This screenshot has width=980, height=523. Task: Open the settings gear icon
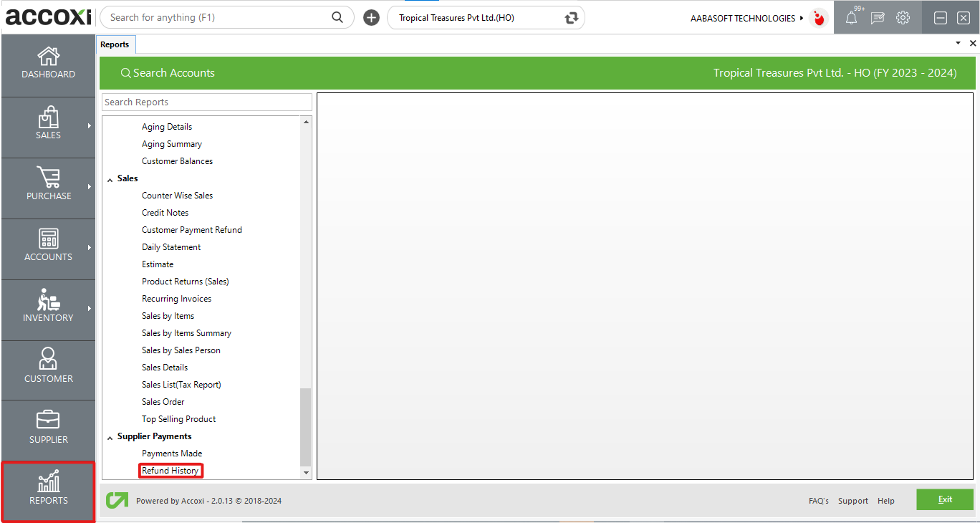click(903, 18)
